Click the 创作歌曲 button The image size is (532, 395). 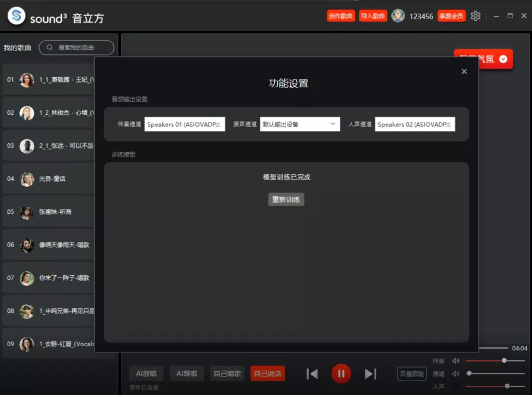click(341, 16)
